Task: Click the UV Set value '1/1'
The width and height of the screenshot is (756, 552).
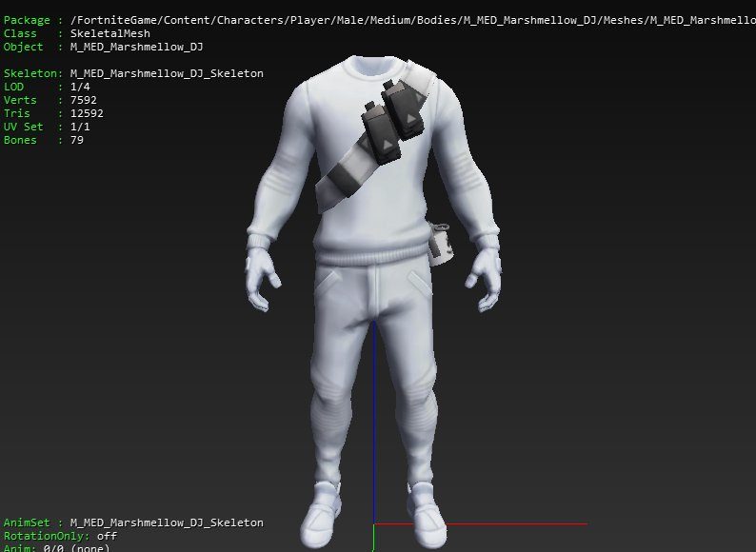Action: coord(80,127)
